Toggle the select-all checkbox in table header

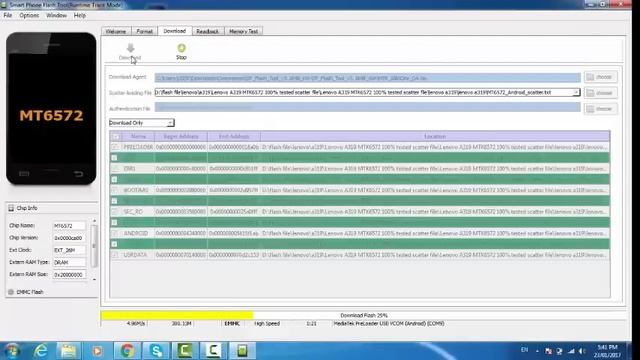click(116, 137)
